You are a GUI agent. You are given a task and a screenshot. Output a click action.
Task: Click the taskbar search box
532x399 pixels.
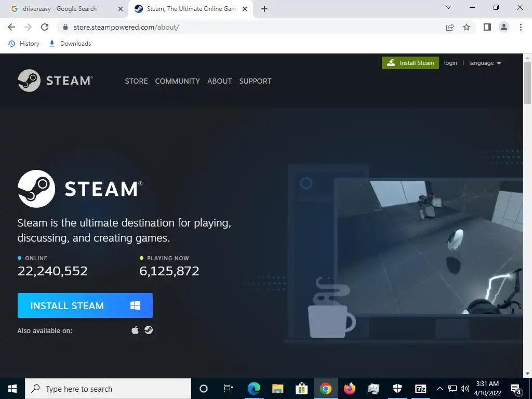(108, 389)
